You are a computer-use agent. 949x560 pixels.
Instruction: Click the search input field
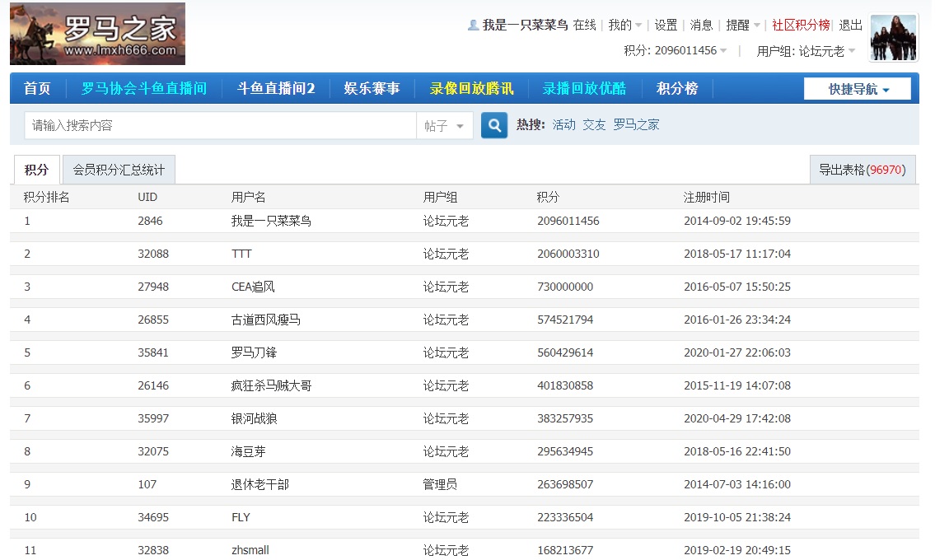point(219,126)
